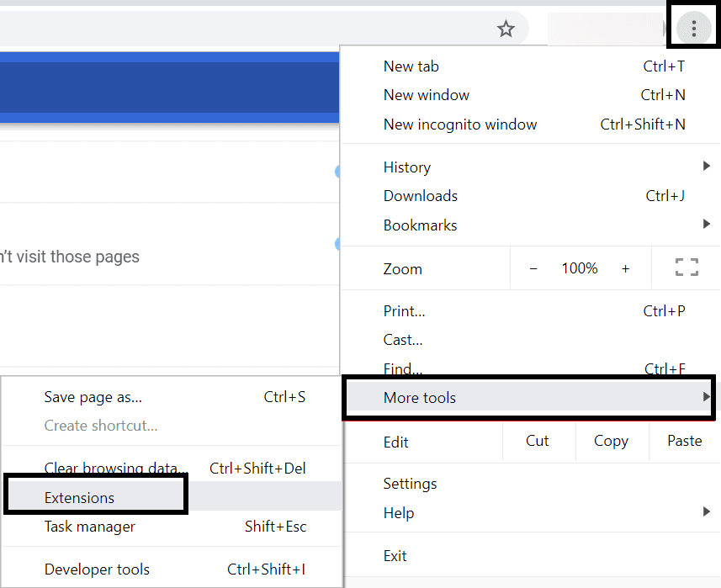Click Exit in the Chrome menu
Screen dimensions: 721x588
[x=531, y=556]
